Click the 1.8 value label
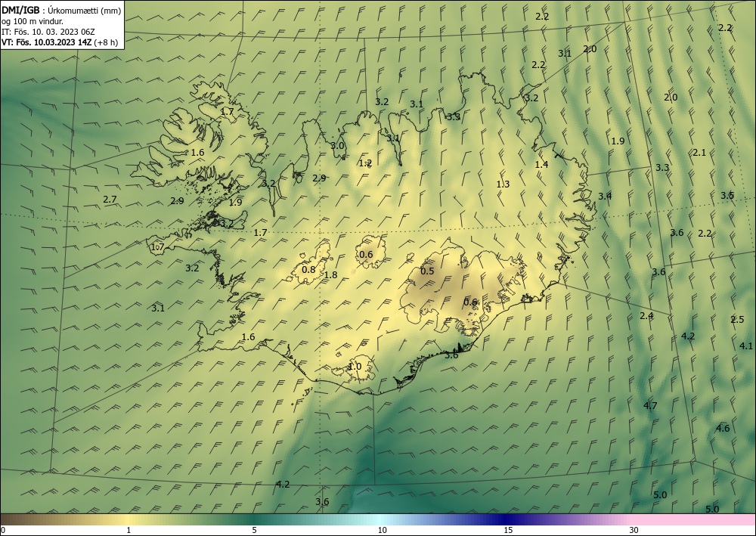 [x=331, y=275]
